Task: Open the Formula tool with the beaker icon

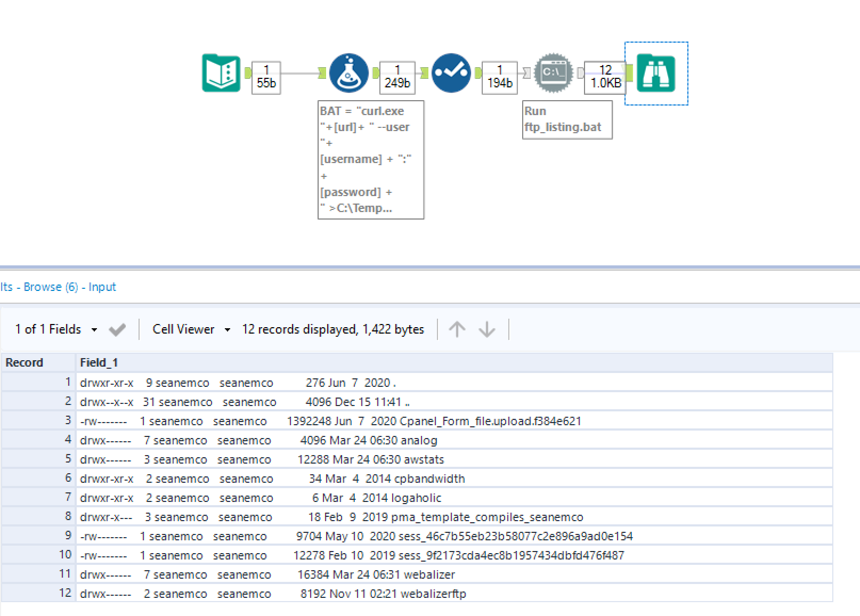Action: click(348, 73)
